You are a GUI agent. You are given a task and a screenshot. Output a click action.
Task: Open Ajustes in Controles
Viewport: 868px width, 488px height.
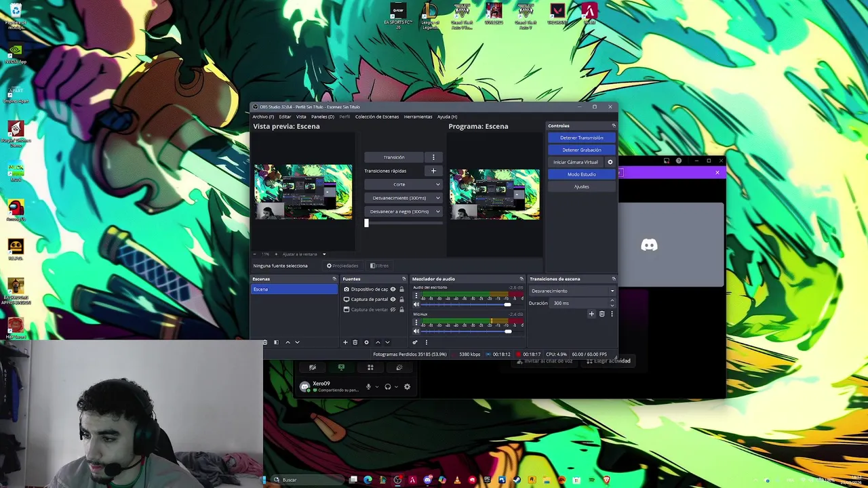pyautogui.click(x=581, y=186)
